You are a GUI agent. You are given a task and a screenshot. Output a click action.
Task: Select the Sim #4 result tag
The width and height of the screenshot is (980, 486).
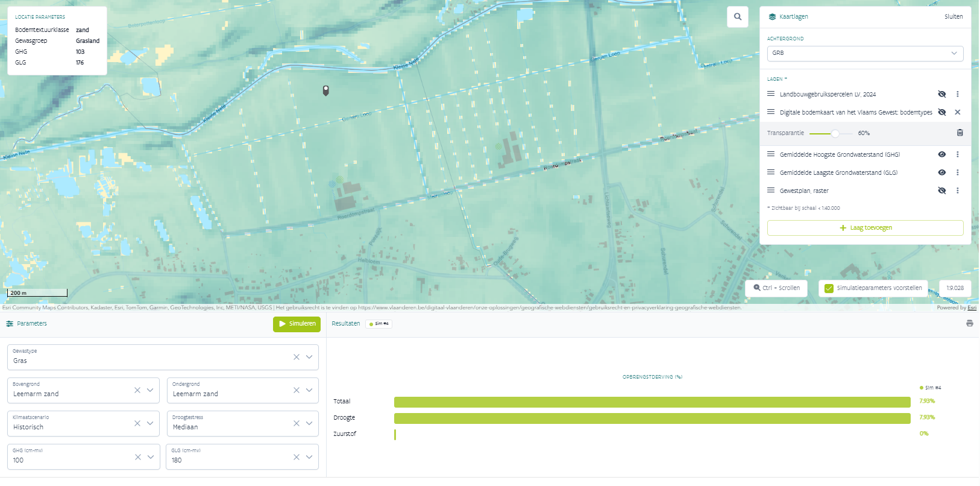(379, 324)
